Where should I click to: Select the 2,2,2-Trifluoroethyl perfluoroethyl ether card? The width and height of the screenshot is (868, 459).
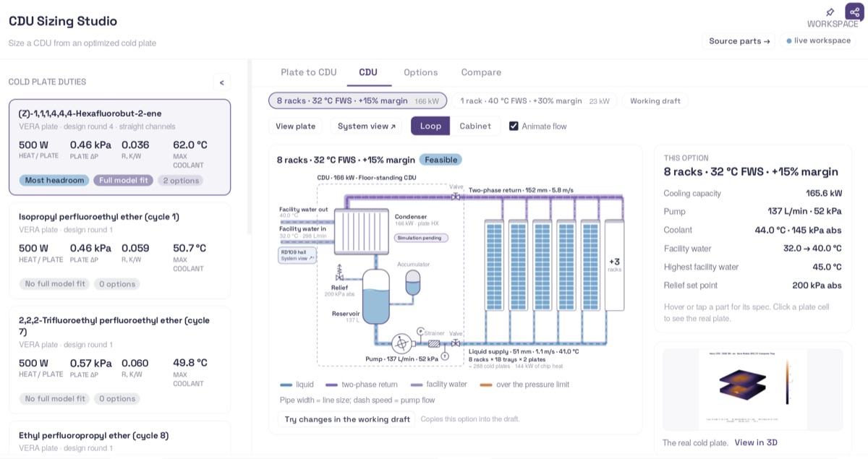[x=120, y=360]
